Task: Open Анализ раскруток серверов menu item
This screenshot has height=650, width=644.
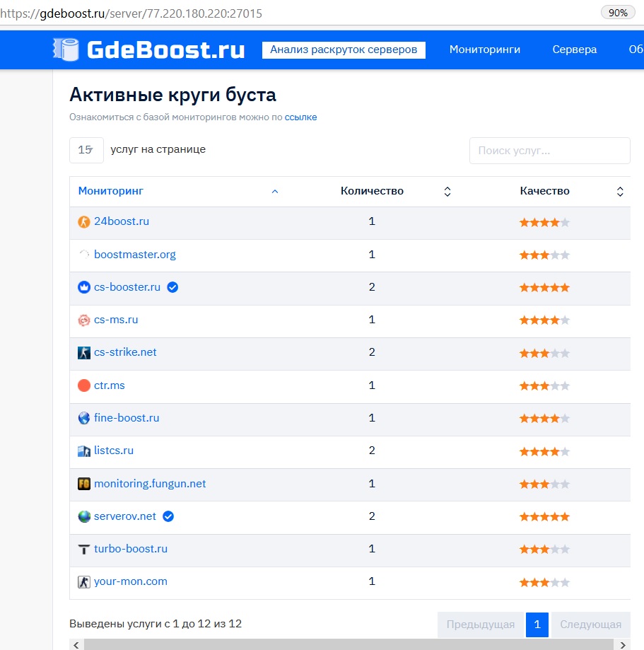Action: (344, 50)
